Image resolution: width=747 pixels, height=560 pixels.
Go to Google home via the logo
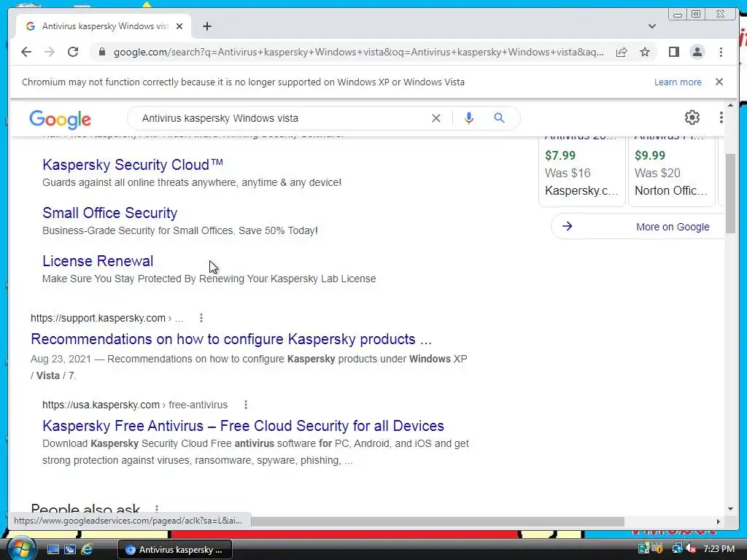[x=60, y=119]
